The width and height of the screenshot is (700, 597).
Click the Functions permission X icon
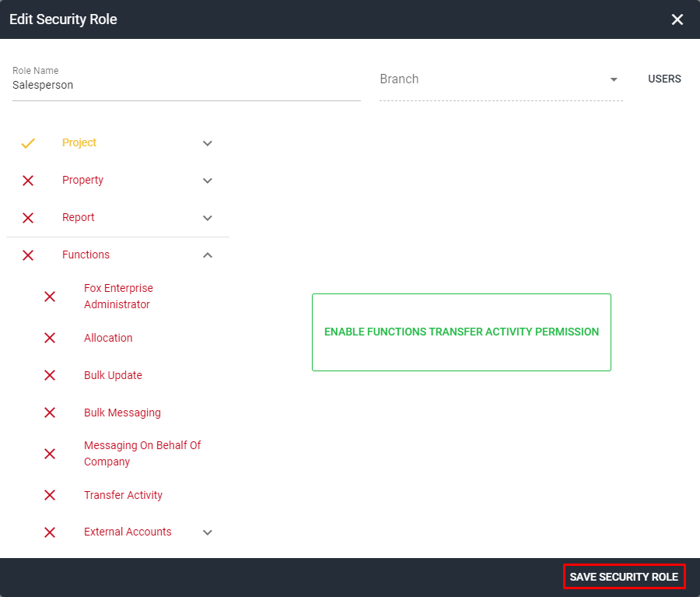click(x=28, y=255)
